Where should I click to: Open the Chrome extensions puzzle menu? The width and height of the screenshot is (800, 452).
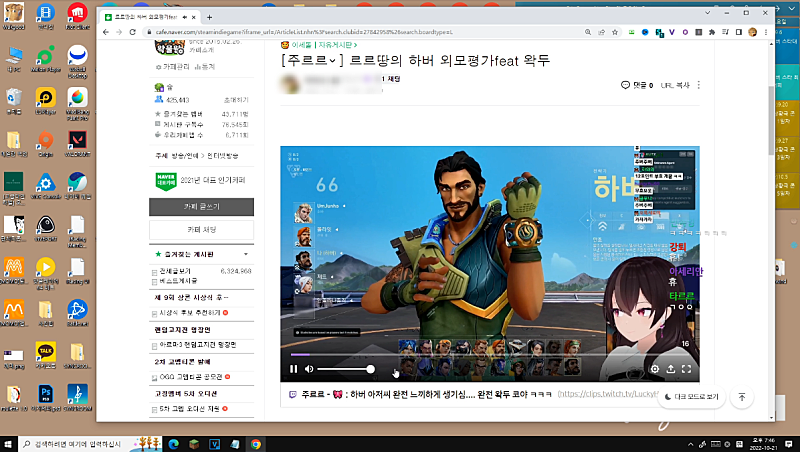(x=712, y=32)
